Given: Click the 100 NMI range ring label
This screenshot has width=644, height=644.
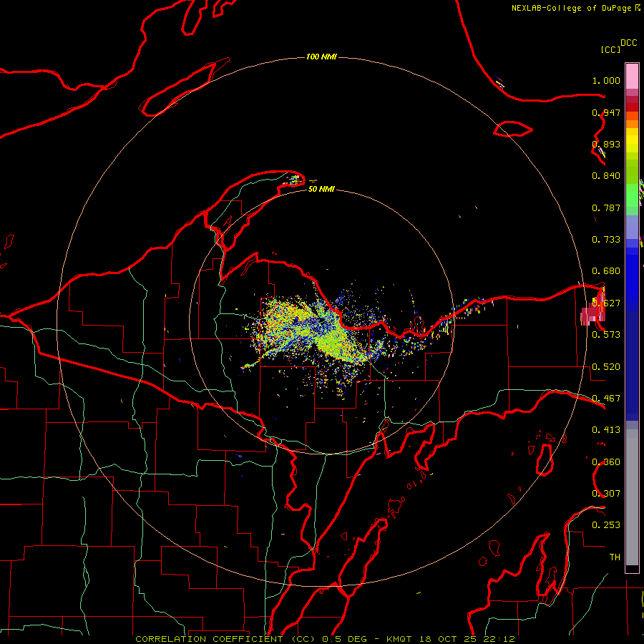Looking at the screenshot, I should coord(321,57).
